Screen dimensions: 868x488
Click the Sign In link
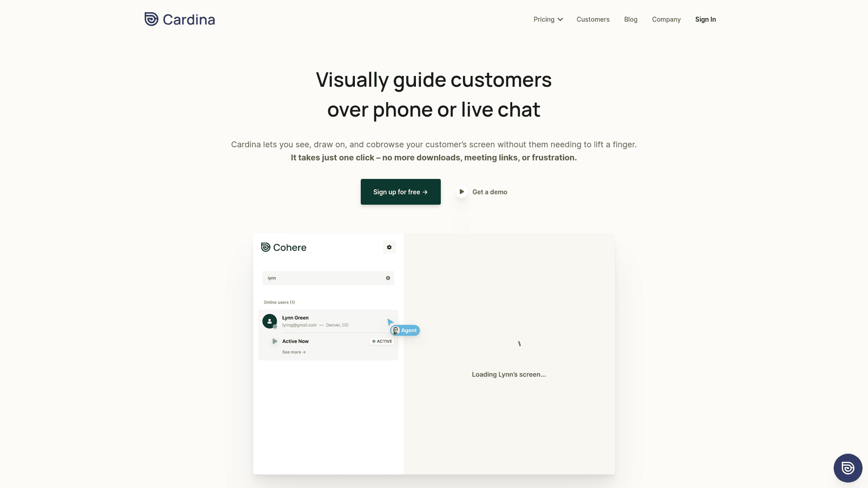coord(705,19)
